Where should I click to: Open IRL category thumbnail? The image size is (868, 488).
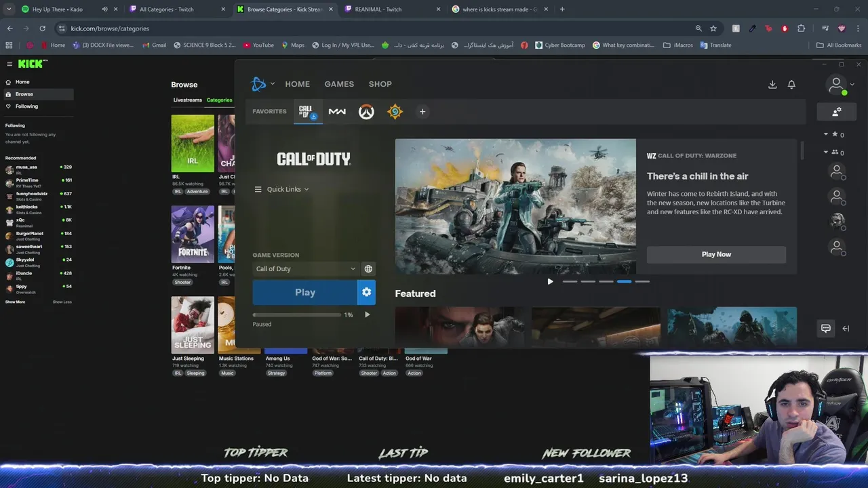pyautogui.click(x=193, y=143)
